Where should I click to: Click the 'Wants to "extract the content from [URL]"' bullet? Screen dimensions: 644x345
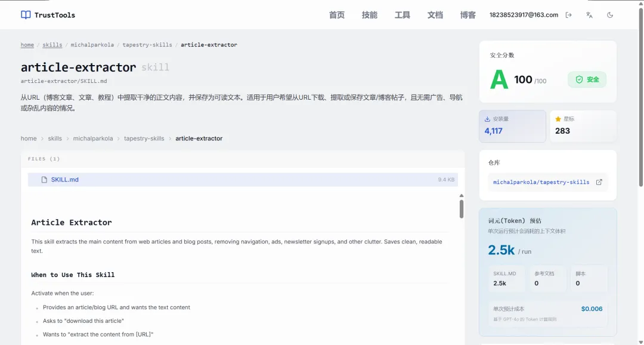coord(98,335)
